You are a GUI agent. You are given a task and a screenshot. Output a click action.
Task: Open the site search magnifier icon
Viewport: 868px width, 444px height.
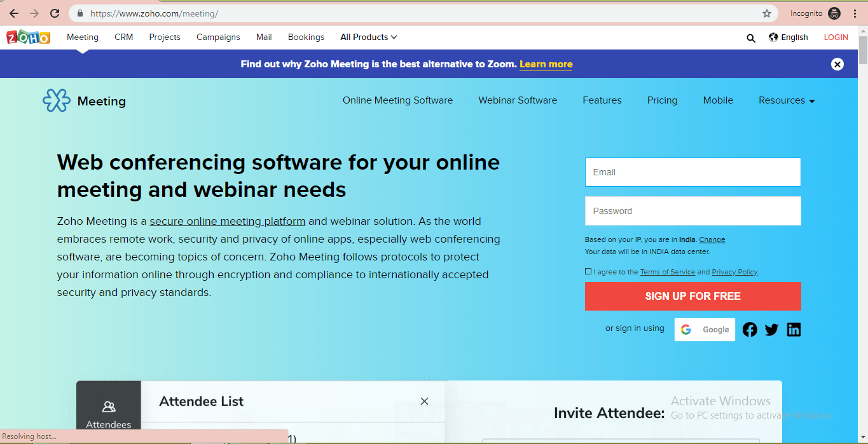pyautogui.click(x=751, y=38)
